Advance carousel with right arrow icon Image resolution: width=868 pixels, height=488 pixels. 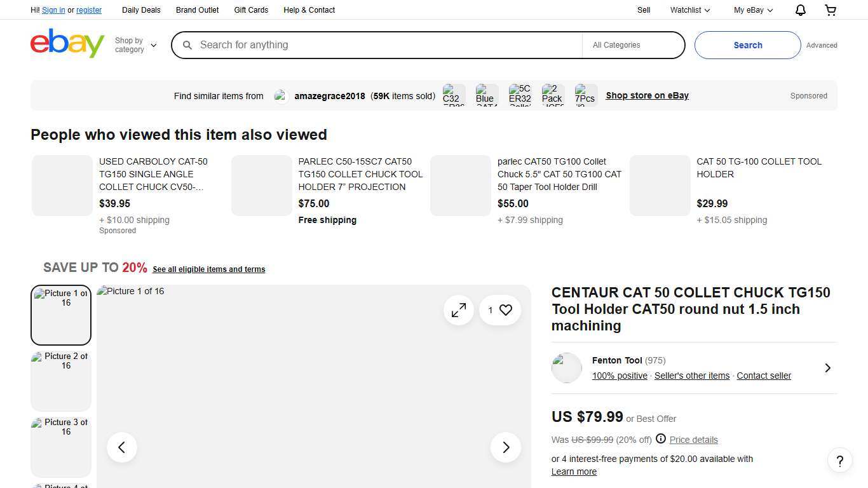pyautogui.click(x=505, y=447)
